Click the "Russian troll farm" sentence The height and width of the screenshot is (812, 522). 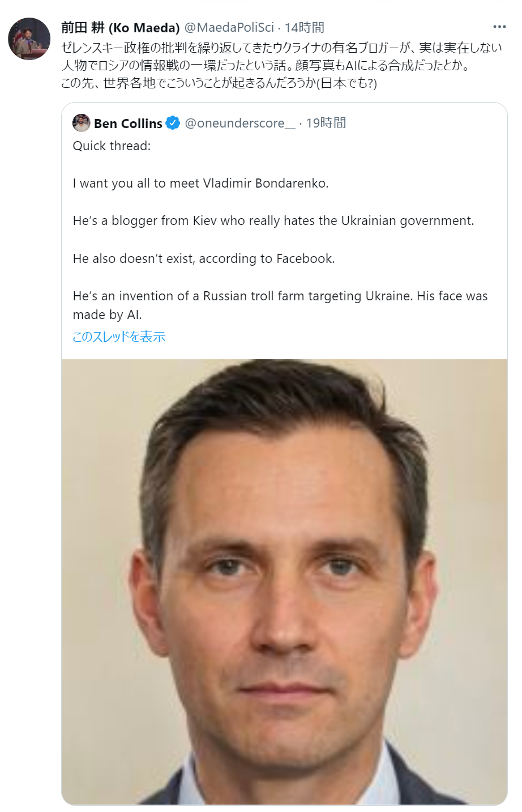point(280,296)
